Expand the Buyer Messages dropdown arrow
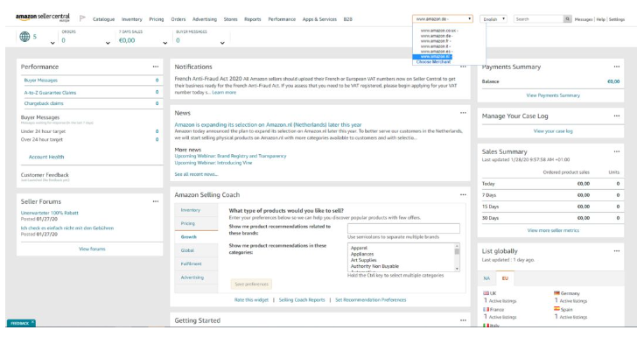 (x=222, y=43)
